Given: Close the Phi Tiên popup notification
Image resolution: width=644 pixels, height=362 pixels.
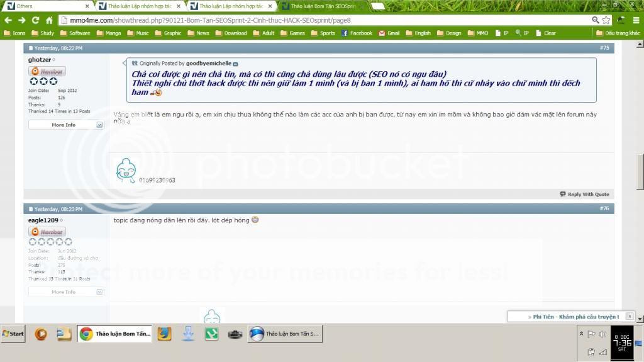Looking at the screenshot, I should point(630,317).
